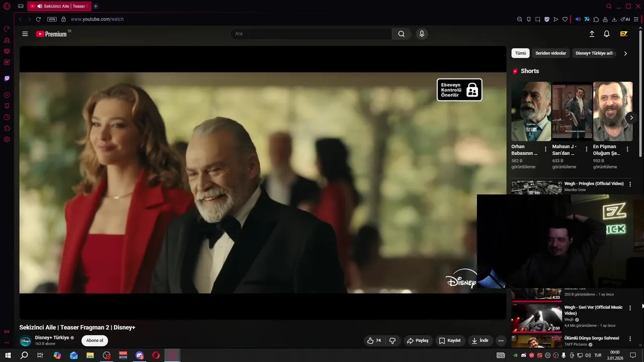Open system volume tray icon

[588, 355]
